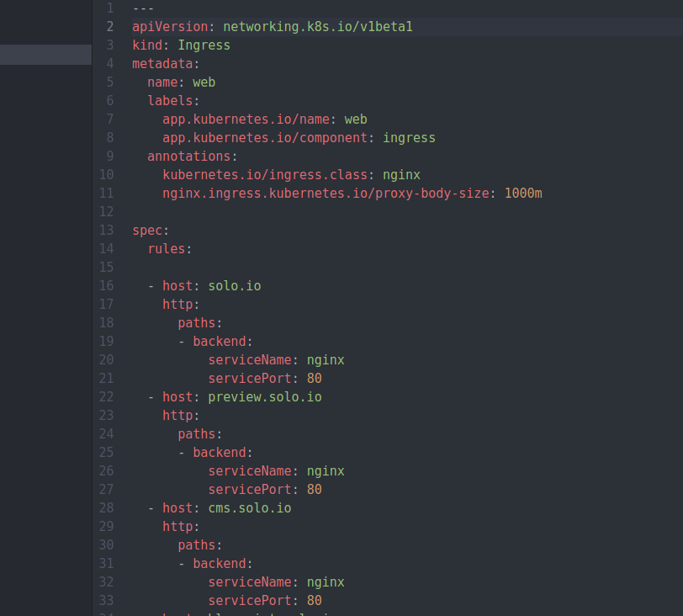
Task: Place cursor on the networking.k8s.io/v1beta1 value
Action: (317, 27)
